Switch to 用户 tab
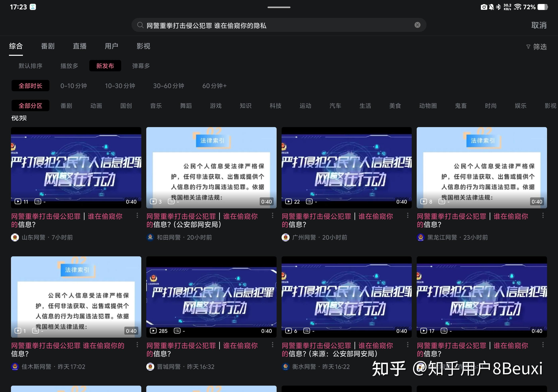This screenshot has height=392, width=558. pyautogui.click(x=112, y=46)
